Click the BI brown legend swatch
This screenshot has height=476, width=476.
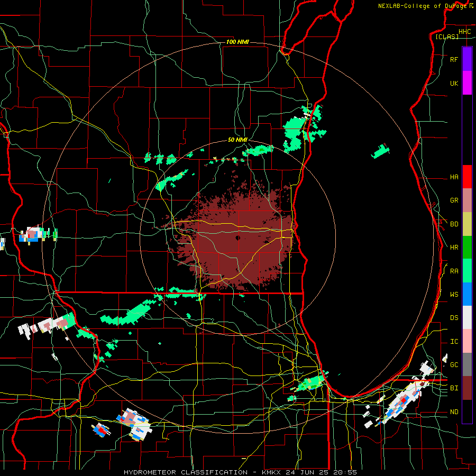(x=467, y=388)
